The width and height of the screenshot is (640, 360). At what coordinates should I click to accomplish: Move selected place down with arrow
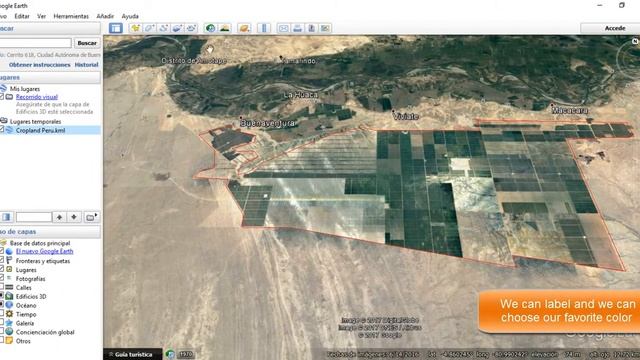[x=74, y=217]
